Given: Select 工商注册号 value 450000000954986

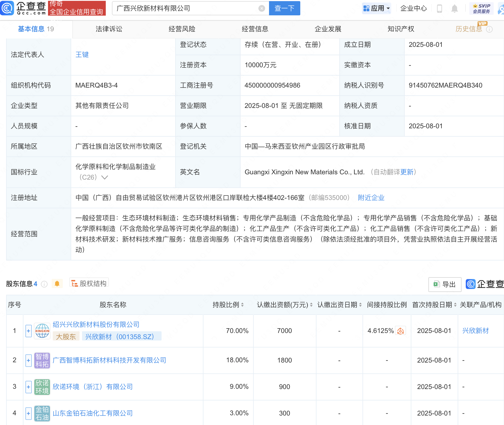Looking at the screenshot, I should [272, 85].
